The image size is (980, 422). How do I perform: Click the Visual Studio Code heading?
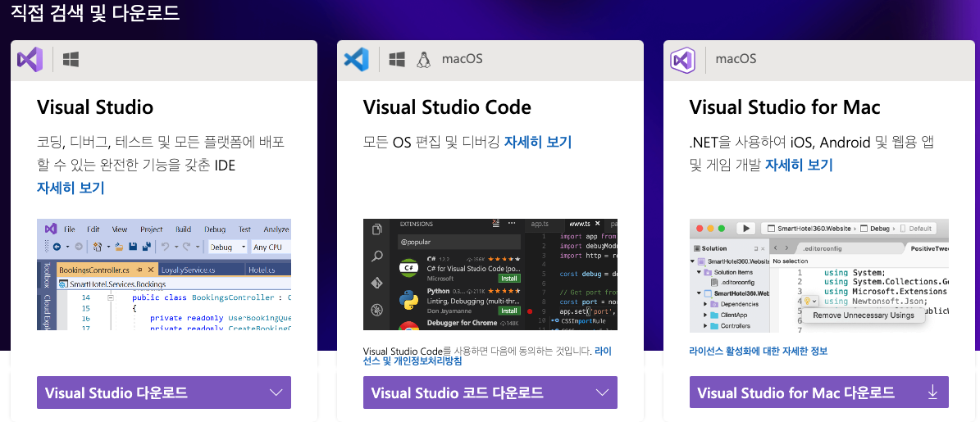point(447,107)
